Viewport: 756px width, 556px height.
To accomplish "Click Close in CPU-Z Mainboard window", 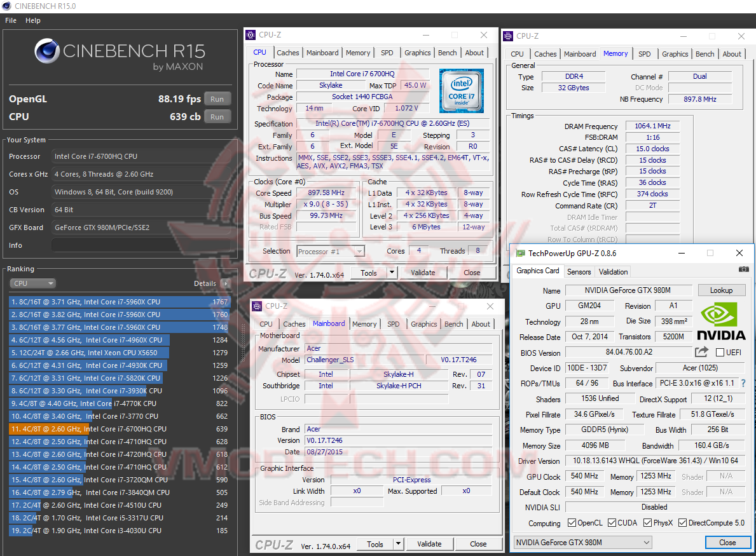I will 478,544.
